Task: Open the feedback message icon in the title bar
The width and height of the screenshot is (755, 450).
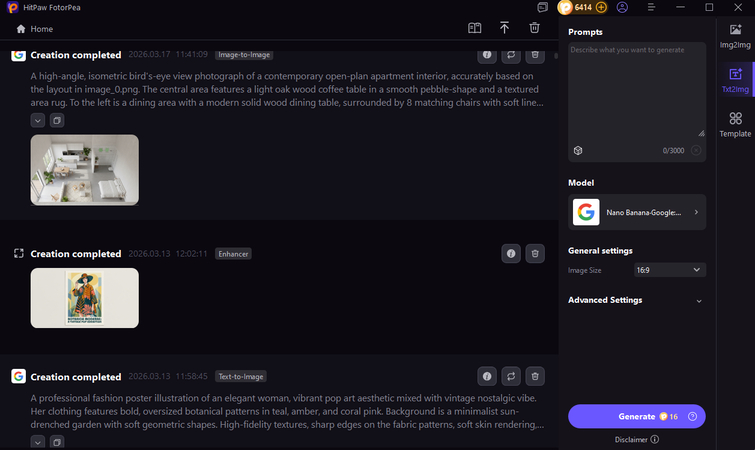Action: pos(543,7)
